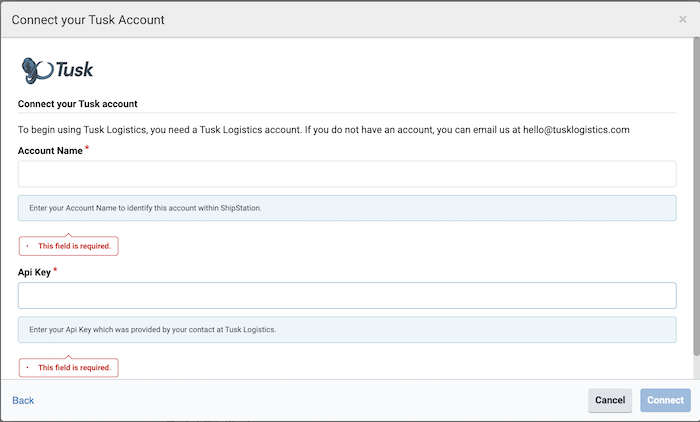Click the Account Name field label

click(x=50, y=151)
